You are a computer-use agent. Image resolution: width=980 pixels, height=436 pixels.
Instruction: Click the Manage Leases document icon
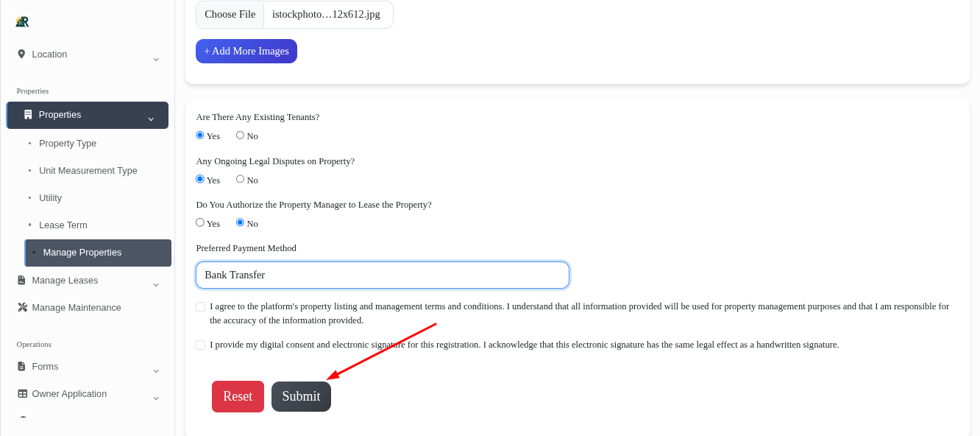click(x=21, y=280)
